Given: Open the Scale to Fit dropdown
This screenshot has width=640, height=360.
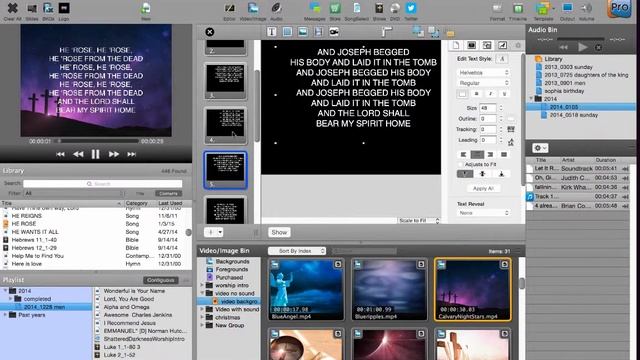Looking at the screenshot, I should pyautogui.click(x=419, y=220).
